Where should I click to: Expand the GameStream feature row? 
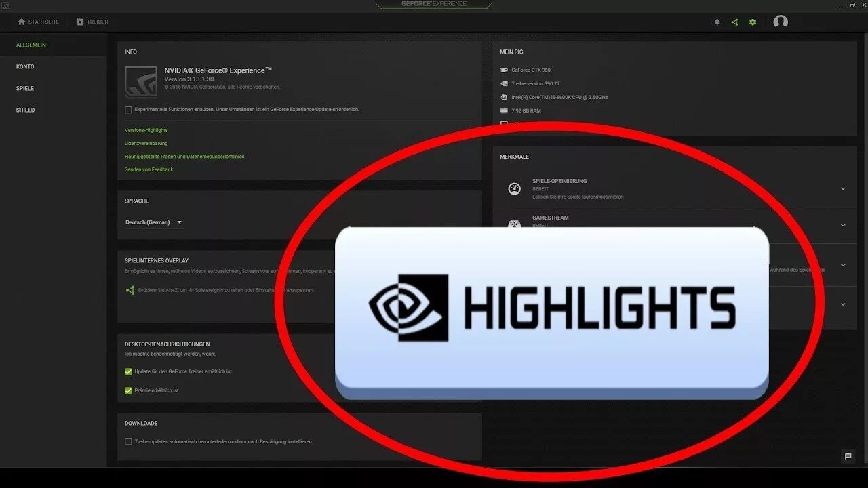(843, 225)
